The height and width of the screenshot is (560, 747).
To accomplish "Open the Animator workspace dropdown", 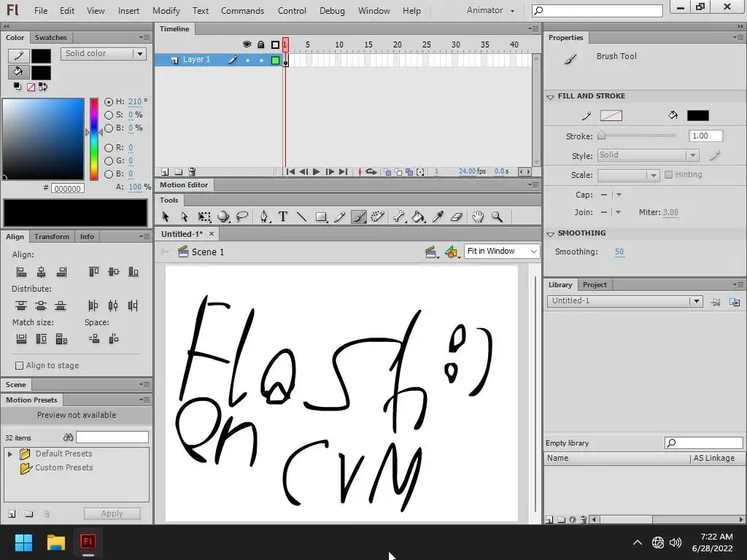I will pyautogui.click(x=491, y=10).
